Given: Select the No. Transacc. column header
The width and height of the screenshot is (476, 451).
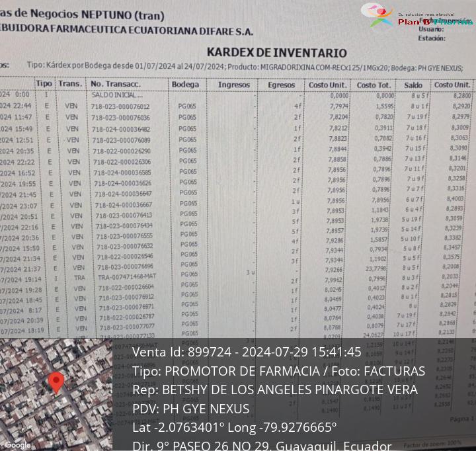Looking at the screenshot, I should (x=116, y=84).
